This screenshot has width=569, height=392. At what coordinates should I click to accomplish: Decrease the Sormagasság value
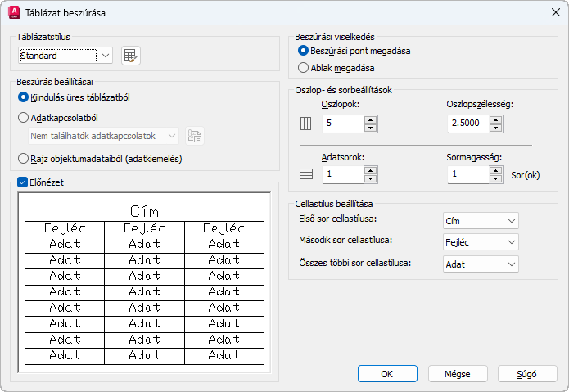coord(496,178)
